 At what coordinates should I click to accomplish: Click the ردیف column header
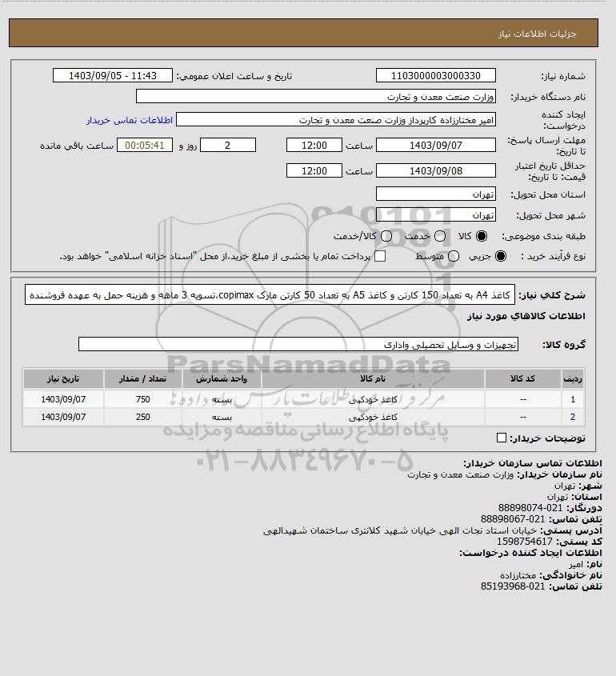573,379
